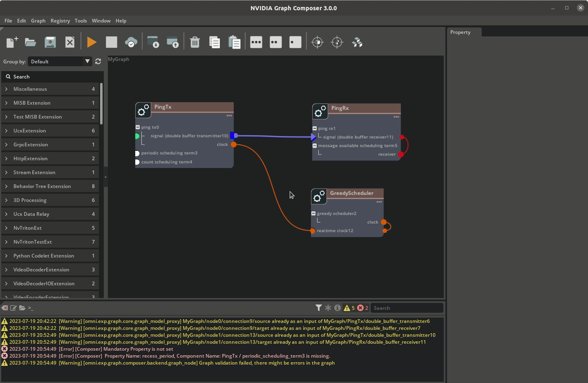This screenshot has width=588, height=383.
Task: Click the cloud checkmark sync icon
Action: (131, 42)
